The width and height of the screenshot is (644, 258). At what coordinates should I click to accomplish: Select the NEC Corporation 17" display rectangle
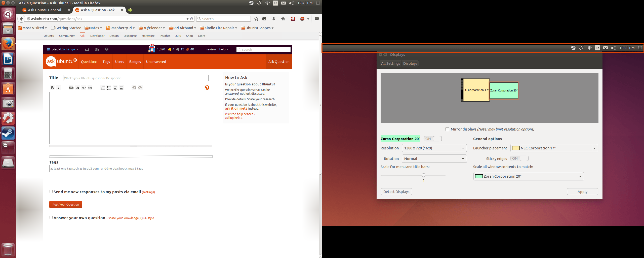(x=476, y=90)
